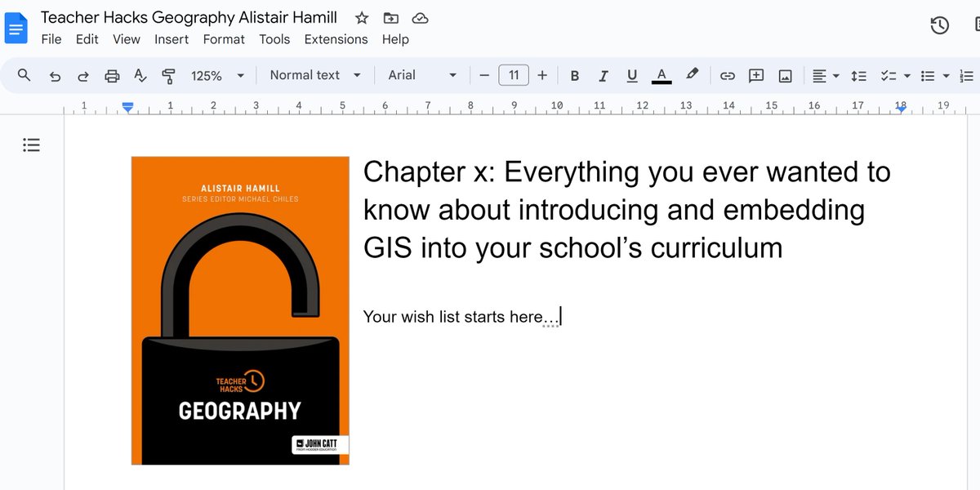The image size is (980, 490).
Task: Show the document outline panel
Action: pos(31,145)
